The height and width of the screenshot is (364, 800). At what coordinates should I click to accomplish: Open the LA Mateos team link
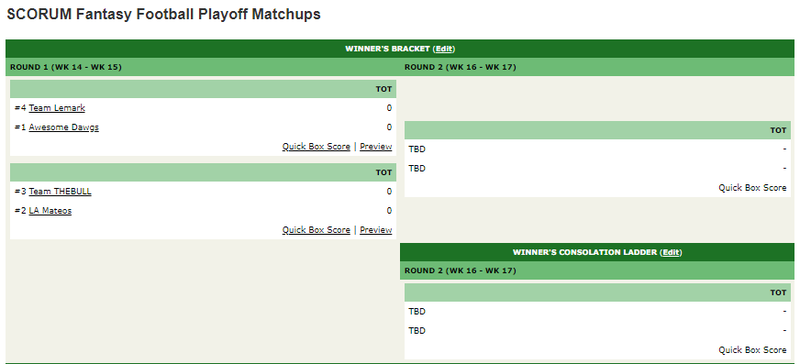coord(50,210)
